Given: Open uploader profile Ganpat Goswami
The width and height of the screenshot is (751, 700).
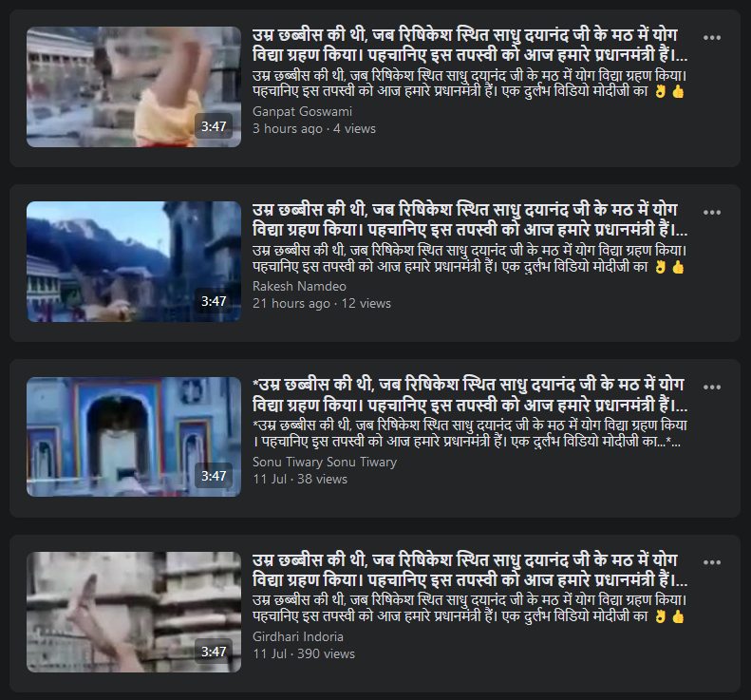Looking at the screenshot, I should (x=302, y=112).
